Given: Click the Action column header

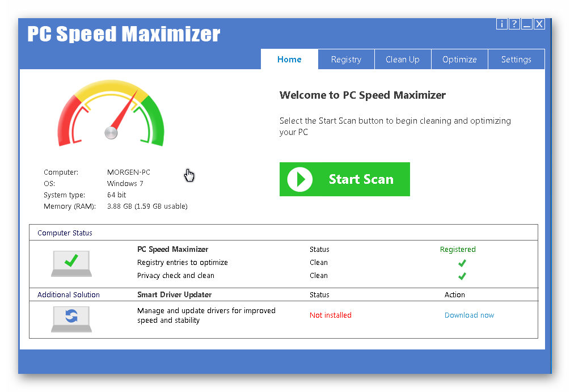Looking at the screenshot, I should 454,295.
